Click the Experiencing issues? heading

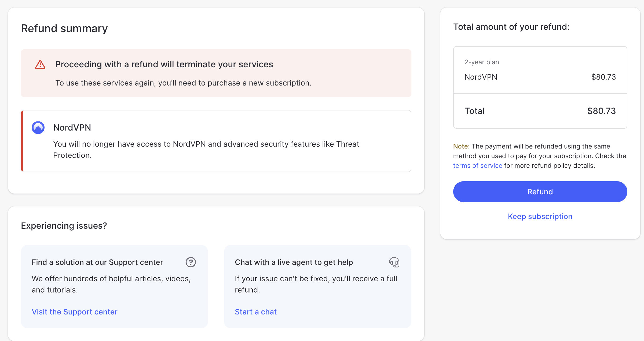(64, 226)
